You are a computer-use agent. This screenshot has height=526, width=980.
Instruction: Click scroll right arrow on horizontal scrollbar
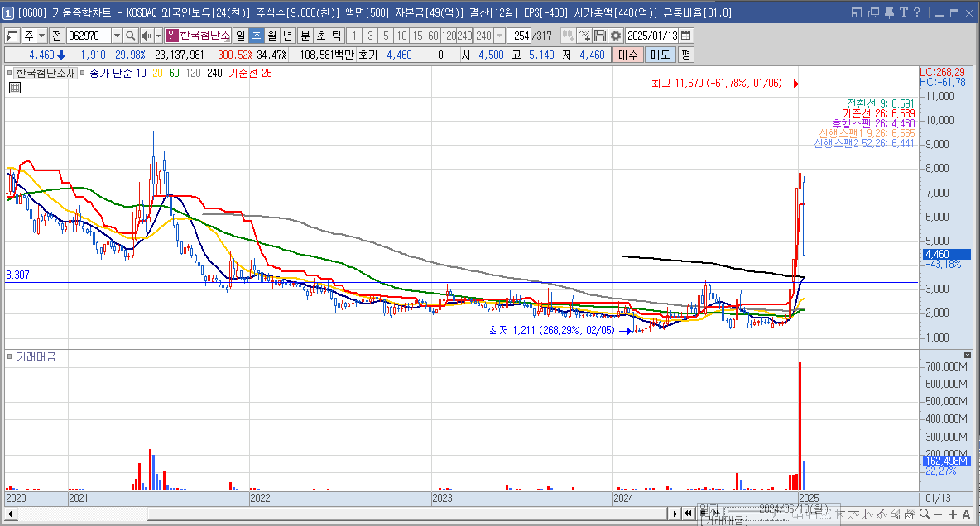[675, 514]
